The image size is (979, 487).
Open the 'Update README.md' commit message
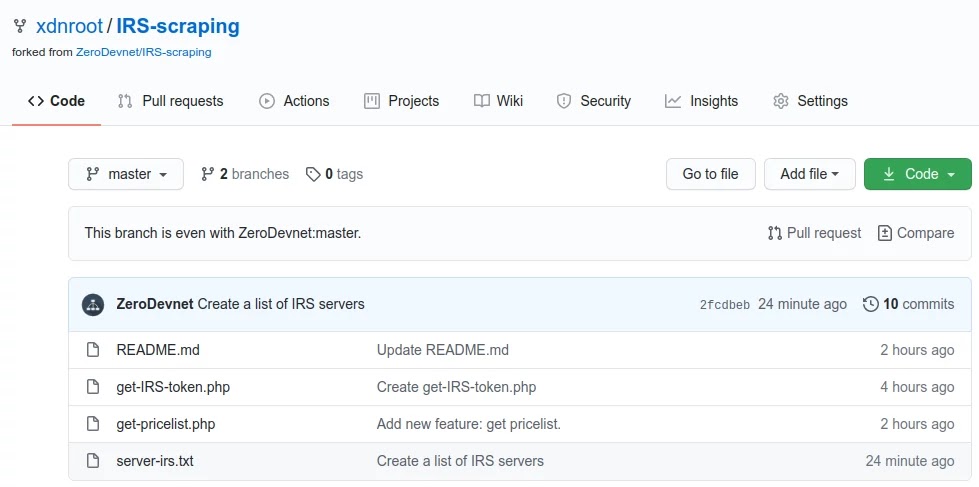pos(443,350)
